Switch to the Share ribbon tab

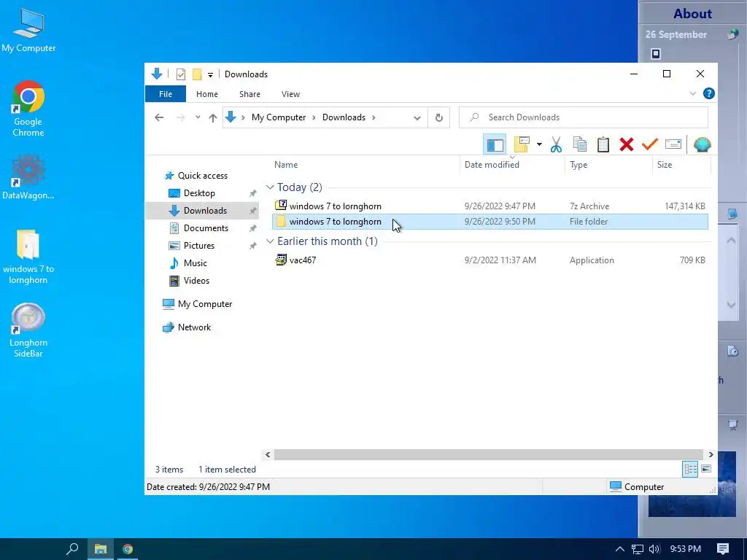point(249,94)
